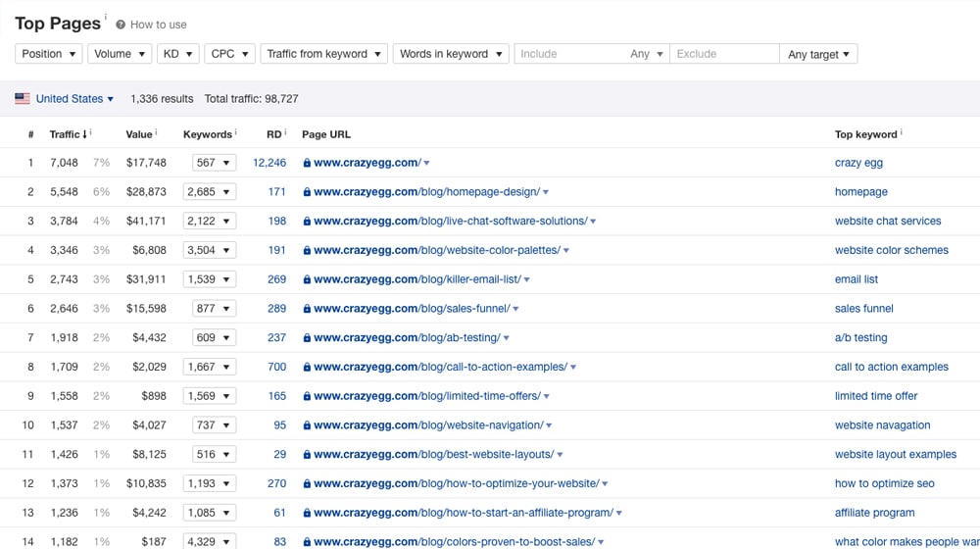Viewport: 980px width, 549px height.
Task: Open the how-to-start-an-affiliate-program page URL
Action: click(x=464, y=513)
